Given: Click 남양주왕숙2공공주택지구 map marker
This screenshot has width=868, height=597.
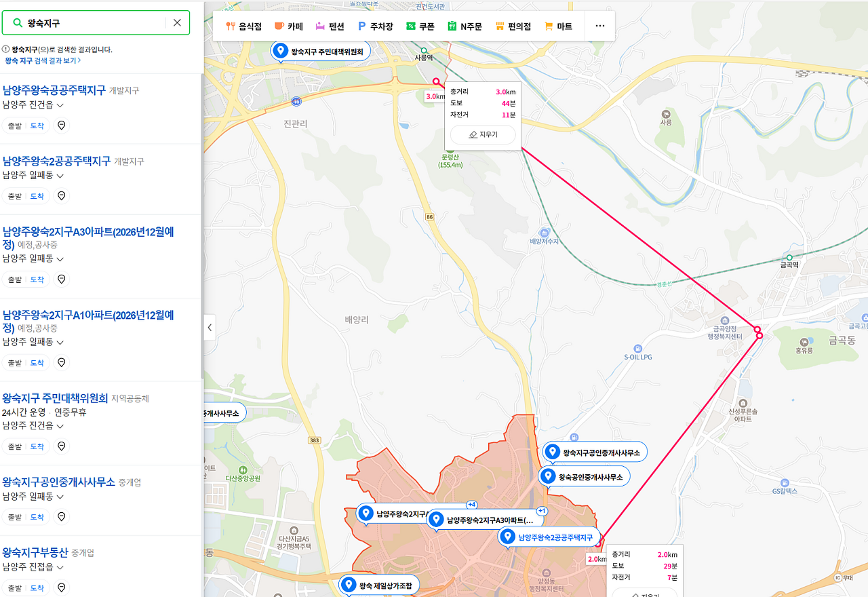Looking at the screenshot, I should coord(549,537).
